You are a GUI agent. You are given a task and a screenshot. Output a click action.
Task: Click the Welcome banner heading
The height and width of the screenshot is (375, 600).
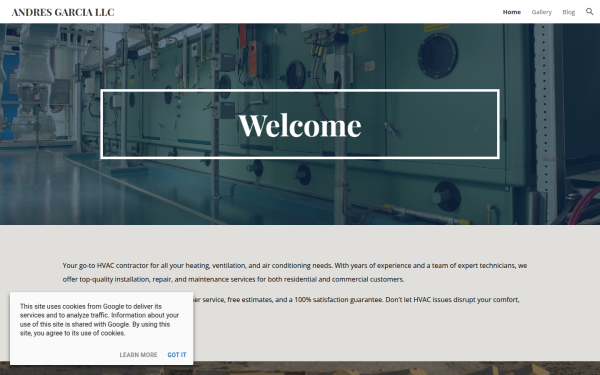point(300,125)
